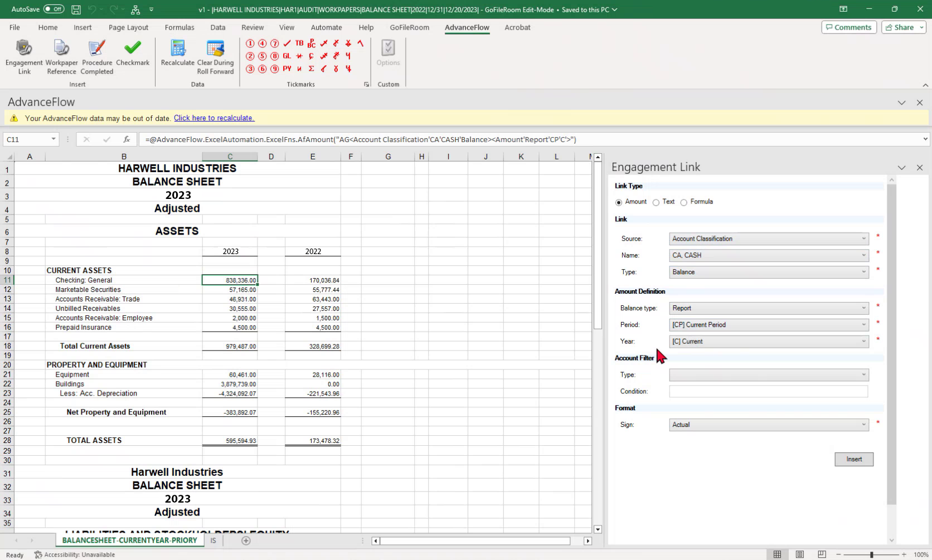Image resolution: width=932 pixels, height=560 pixels.
Task: Switch to the IS worksheet tab
Action: point(213,540)
